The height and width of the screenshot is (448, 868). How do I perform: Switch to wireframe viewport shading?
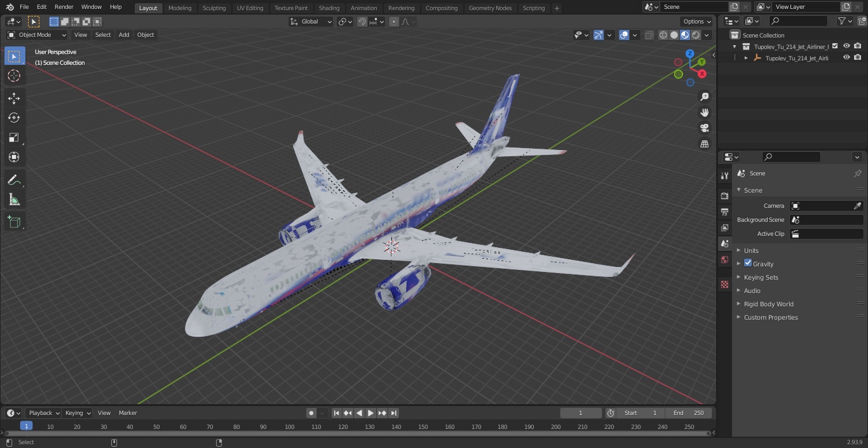[663, 35]
